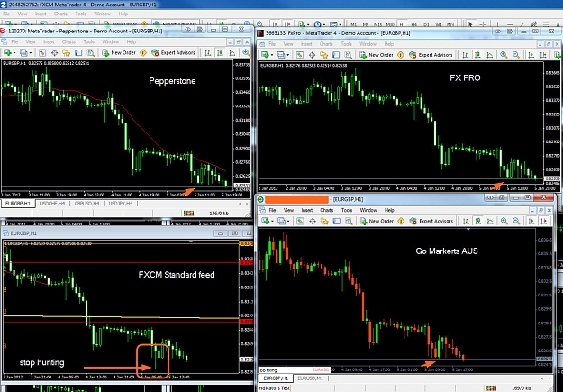
Task: Switch to bar chart in the FxPro toolbar
Action: click(466, 55)
